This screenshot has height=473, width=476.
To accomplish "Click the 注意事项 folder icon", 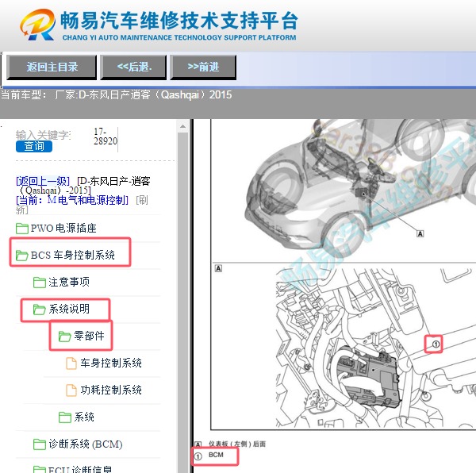I will pos(40,283).
